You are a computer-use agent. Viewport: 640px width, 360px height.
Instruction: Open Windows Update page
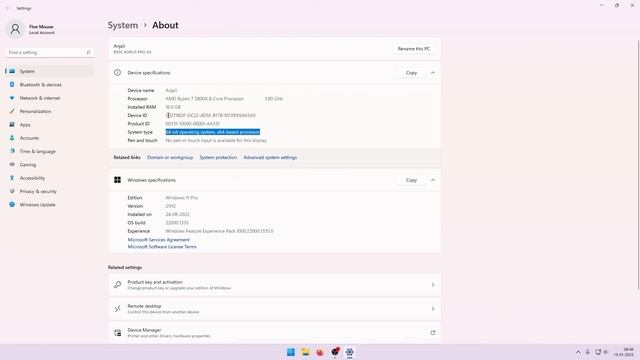(50, 205)
